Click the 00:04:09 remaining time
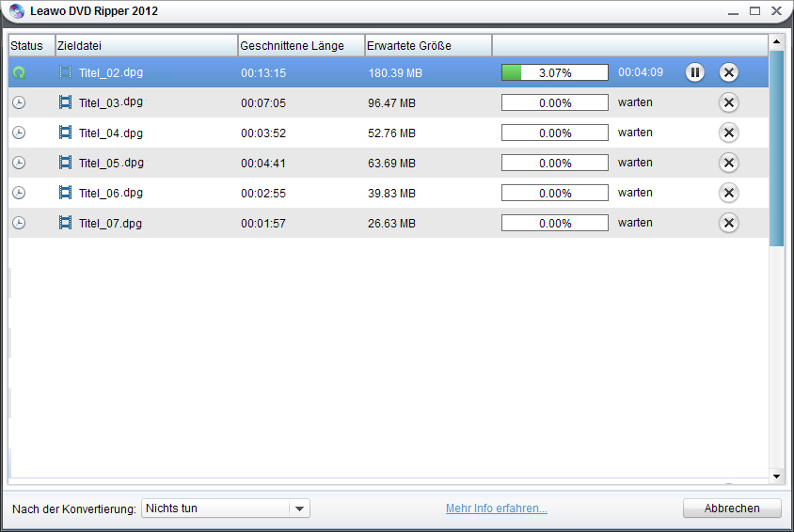794x532 pixels. click(x=641, y=72)
